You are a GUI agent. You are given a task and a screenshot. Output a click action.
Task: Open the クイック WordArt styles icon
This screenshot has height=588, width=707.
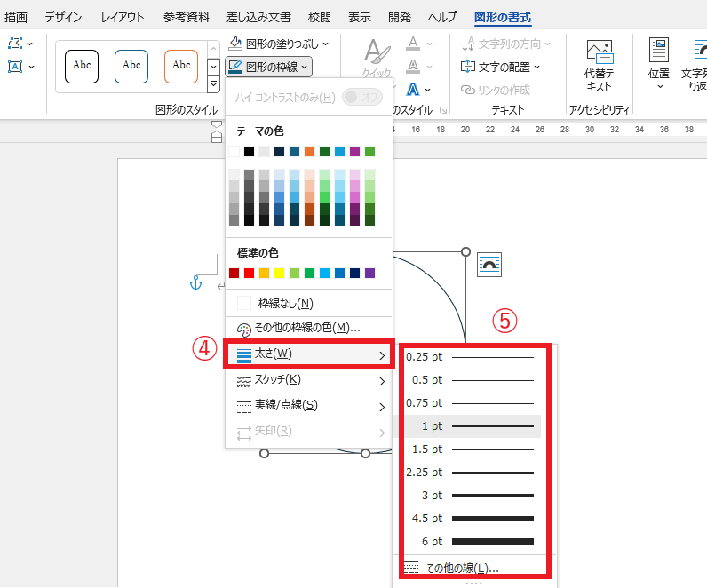pyautogui.click(x=377, y=52)
